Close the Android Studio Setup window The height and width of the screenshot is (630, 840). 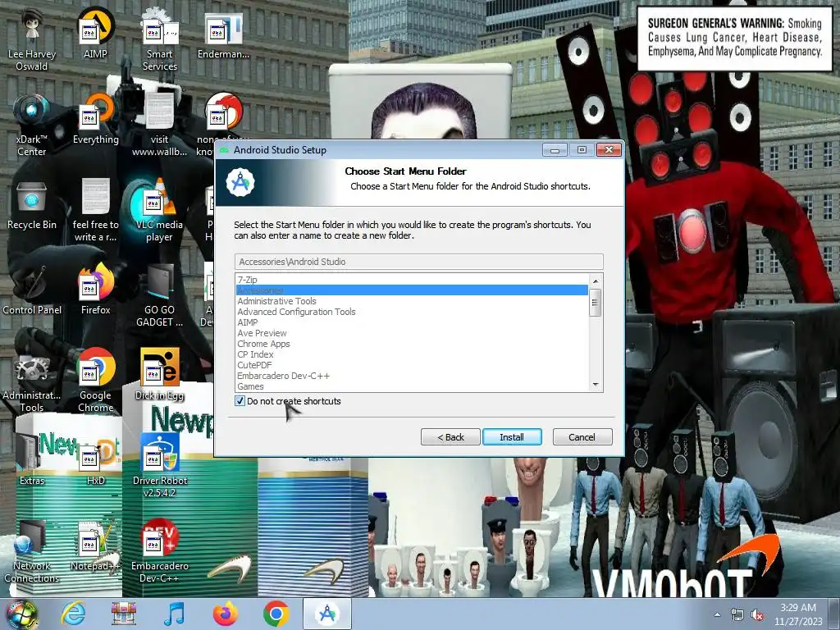point(609,150)
